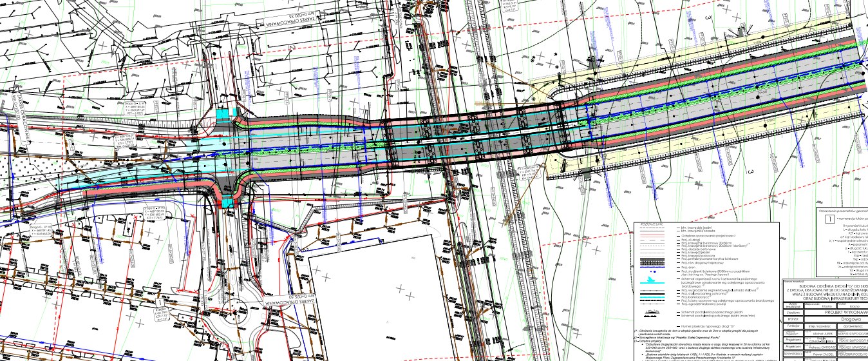Click 'BUDOWA ODCINKA DROGI G' project title line
This screenshot has height=361, width=868.
[834, 286]
